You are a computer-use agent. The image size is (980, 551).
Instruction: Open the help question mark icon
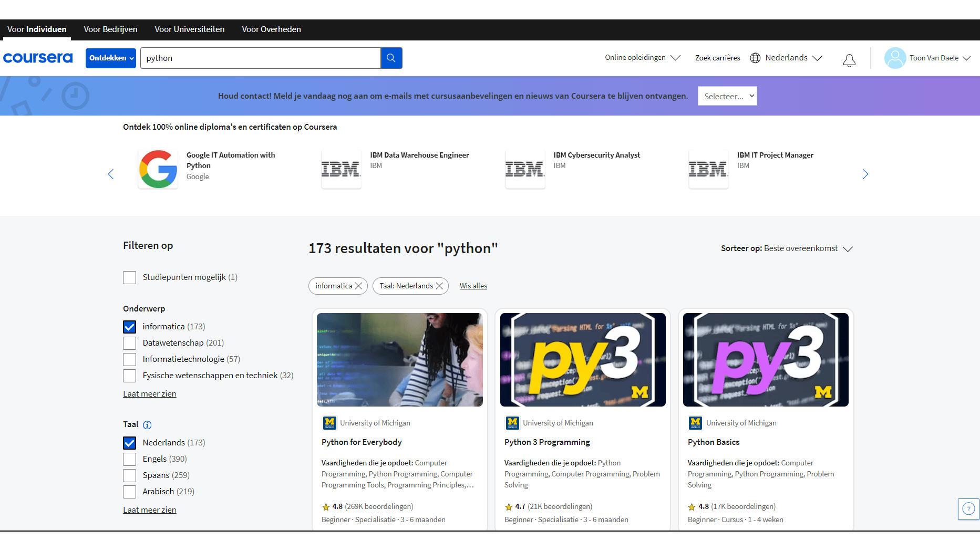pos(968,508)
